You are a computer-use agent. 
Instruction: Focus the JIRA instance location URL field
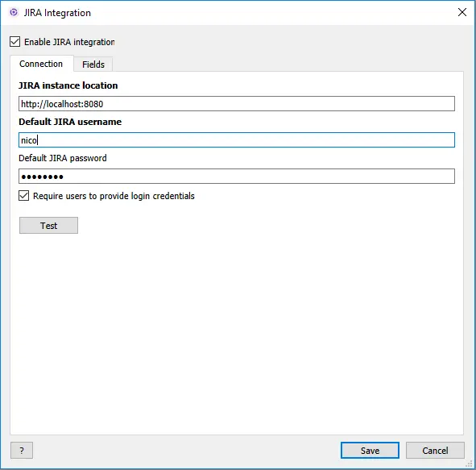pos(237,104)
